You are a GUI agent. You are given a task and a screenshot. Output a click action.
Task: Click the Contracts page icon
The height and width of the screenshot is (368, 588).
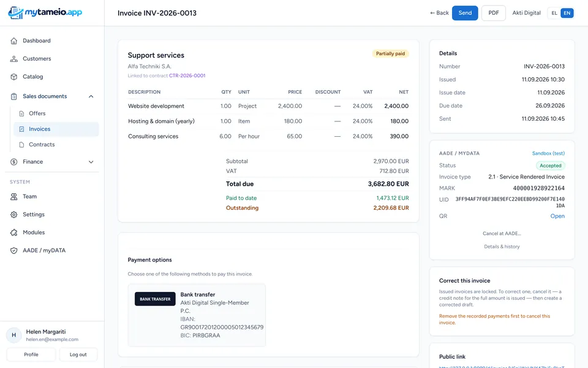[21, 145]
